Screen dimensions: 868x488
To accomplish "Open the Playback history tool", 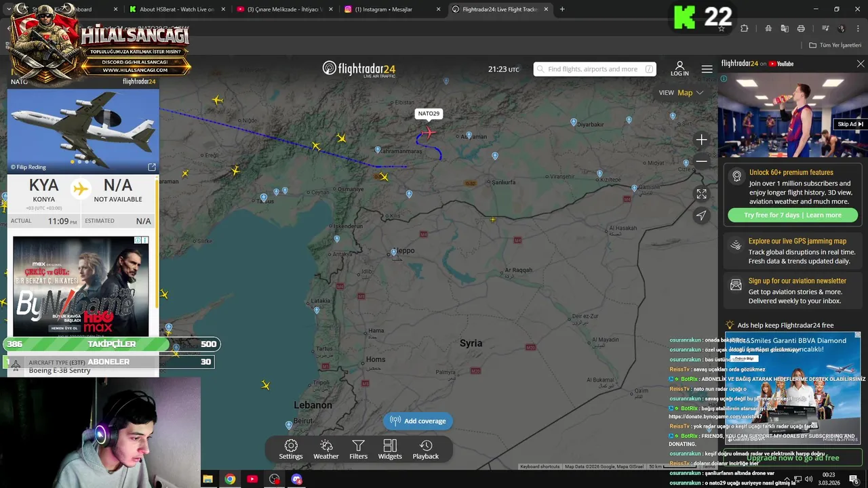I will click(426, 449).
